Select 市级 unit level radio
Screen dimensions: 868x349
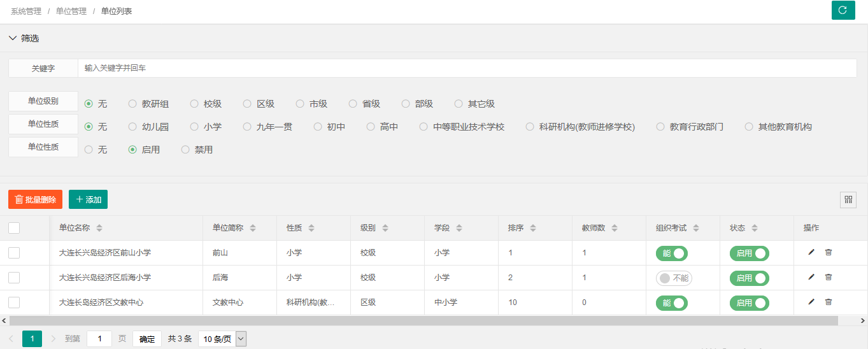point(300,104)
